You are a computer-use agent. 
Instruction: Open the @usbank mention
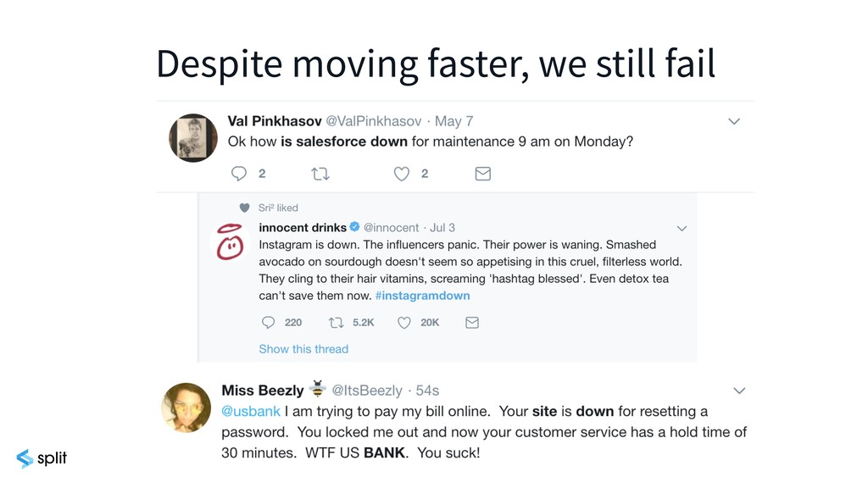[251, 412]
